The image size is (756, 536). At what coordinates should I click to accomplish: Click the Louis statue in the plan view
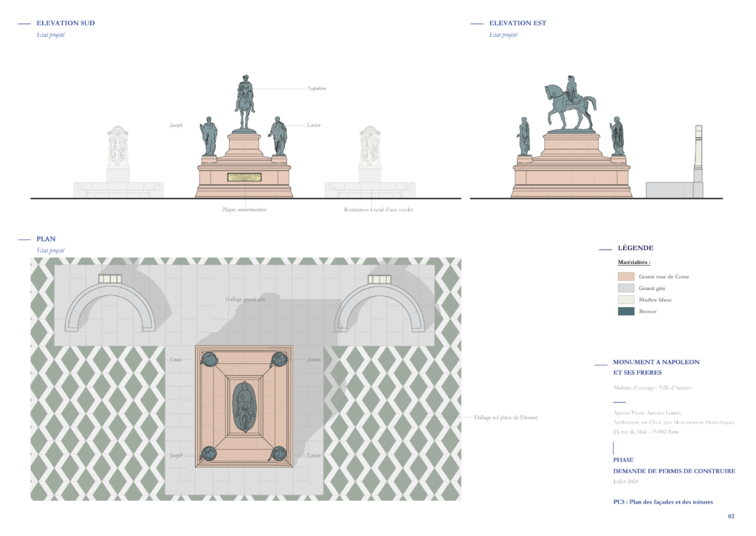click(210, 360)
